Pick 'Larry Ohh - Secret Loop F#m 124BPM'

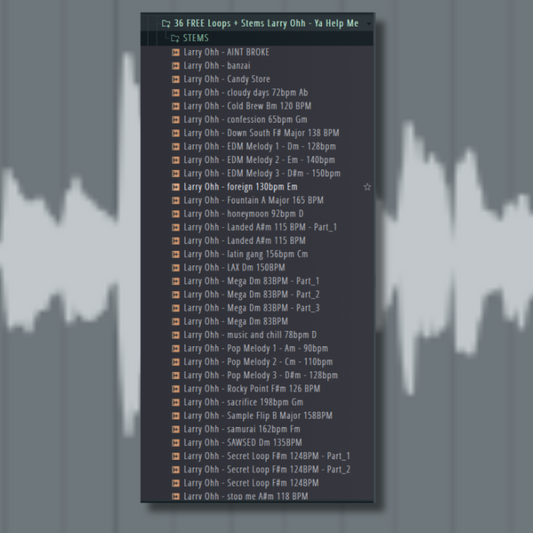click(x=251, y=483)
